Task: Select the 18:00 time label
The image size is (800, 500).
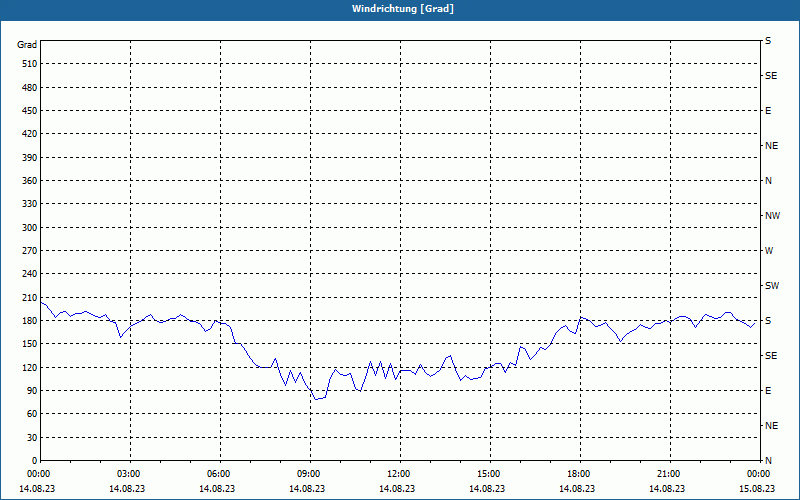Action: [x=577, y=474]
